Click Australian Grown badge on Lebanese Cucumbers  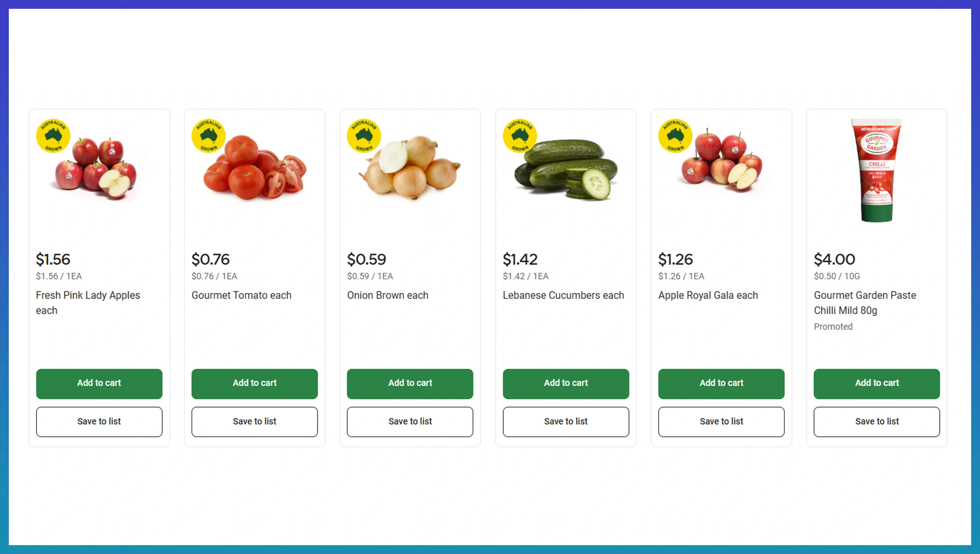pyautogui.click(x=520, y=136)
